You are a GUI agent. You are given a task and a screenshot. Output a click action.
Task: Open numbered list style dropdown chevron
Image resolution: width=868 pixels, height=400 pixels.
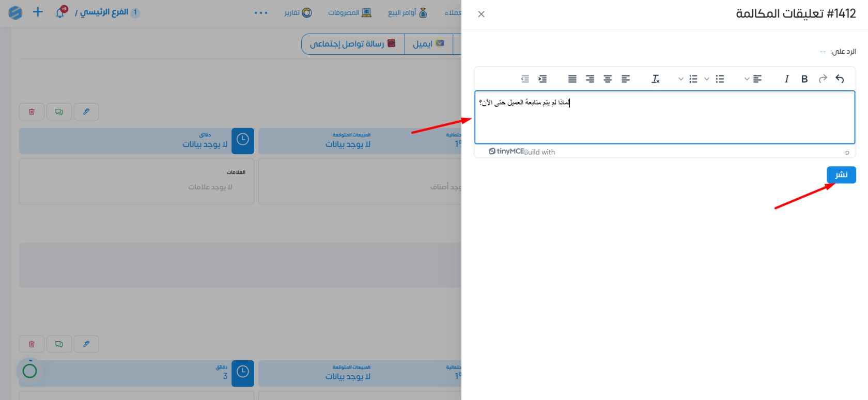[681, 79]
